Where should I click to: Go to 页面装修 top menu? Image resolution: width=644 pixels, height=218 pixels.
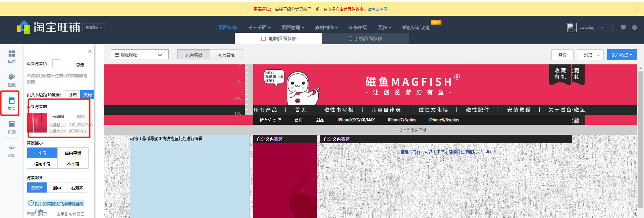[227, 28]
